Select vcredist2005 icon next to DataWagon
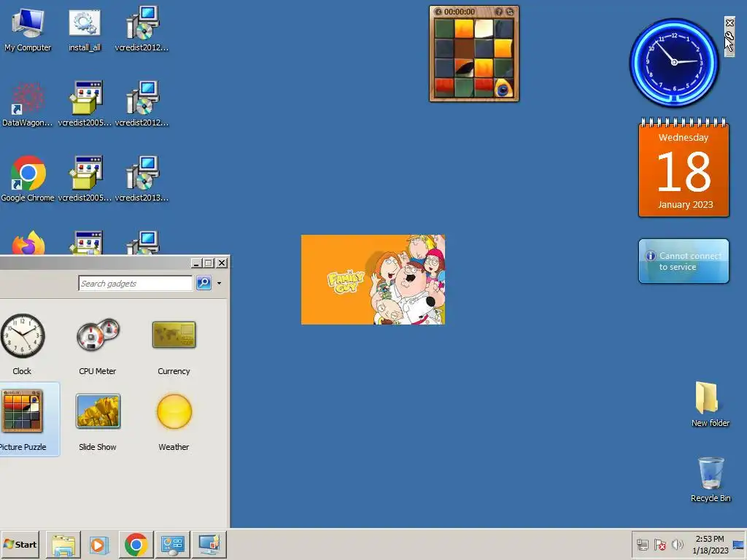This screenshot has width=747, height=560. 85,104
